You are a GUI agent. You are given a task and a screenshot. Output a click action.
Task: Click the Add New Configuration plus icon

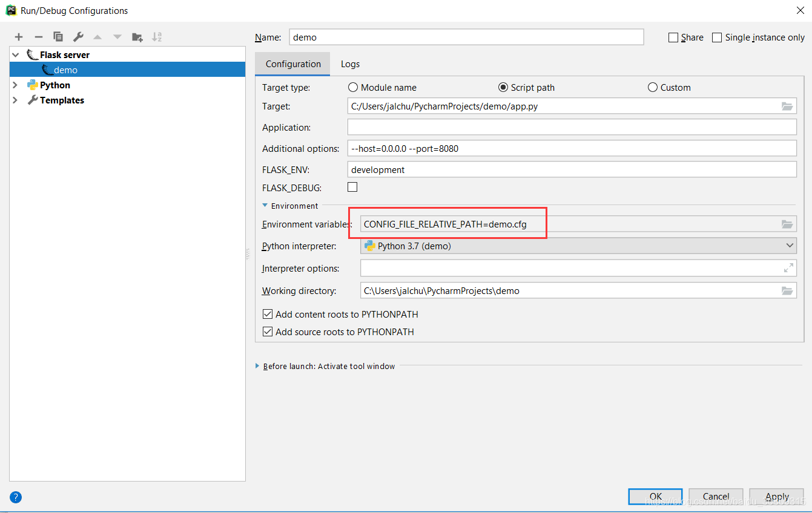pos(19,37)
